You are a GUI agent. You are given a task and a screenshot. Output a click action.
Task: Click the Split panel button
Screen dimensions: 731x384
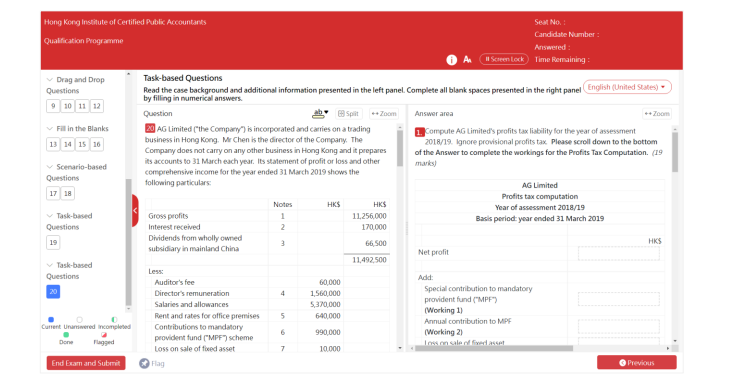point(348,113)
